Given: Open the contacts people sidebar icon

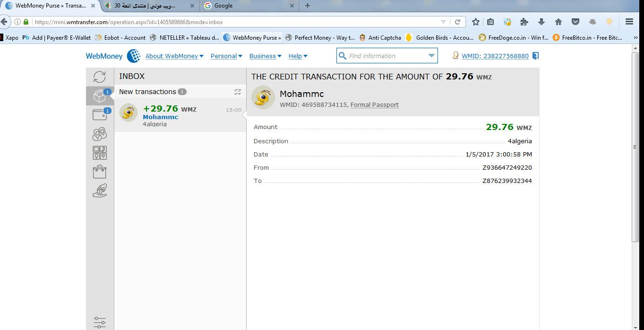Looking at the screenshot, I should click(100, 134).
